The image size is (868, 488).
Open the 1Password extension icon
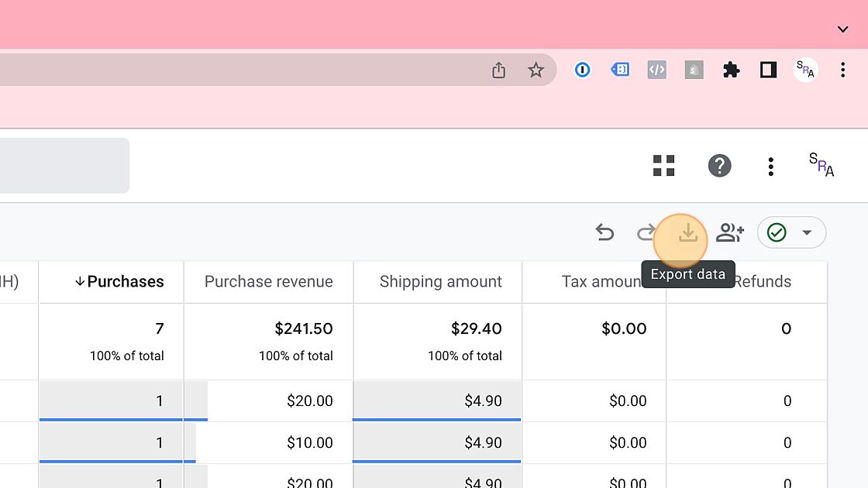pyautogui.click(x=582, y=70)
